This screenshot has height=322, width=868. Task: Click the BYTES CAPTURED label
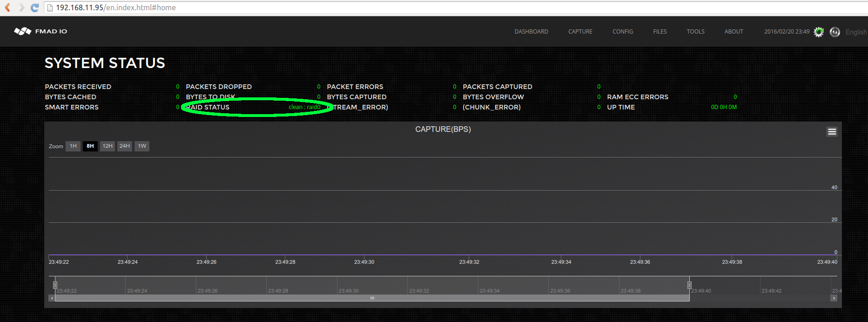click(x=357, y=97)
